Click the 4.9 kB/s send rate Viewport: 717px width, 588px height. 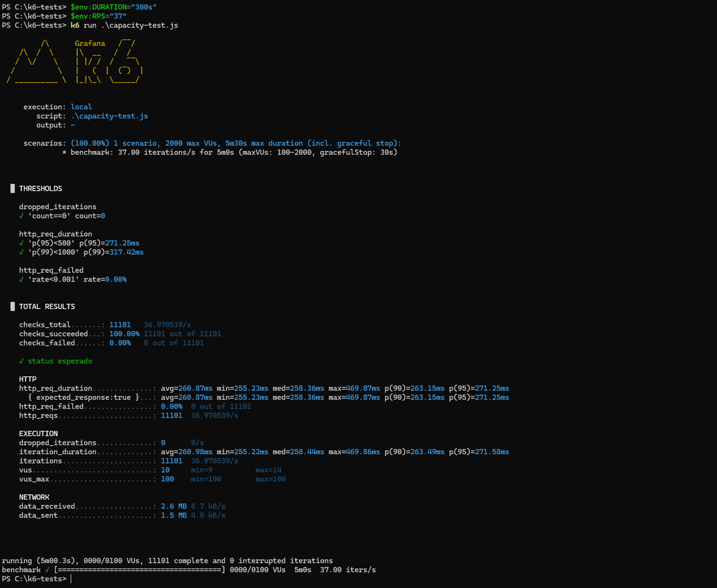click(209, 515)
